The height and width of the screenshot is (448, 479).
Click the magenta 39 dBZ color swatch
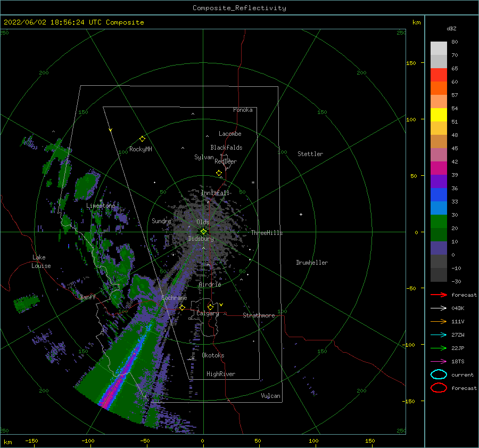(439, 168)
